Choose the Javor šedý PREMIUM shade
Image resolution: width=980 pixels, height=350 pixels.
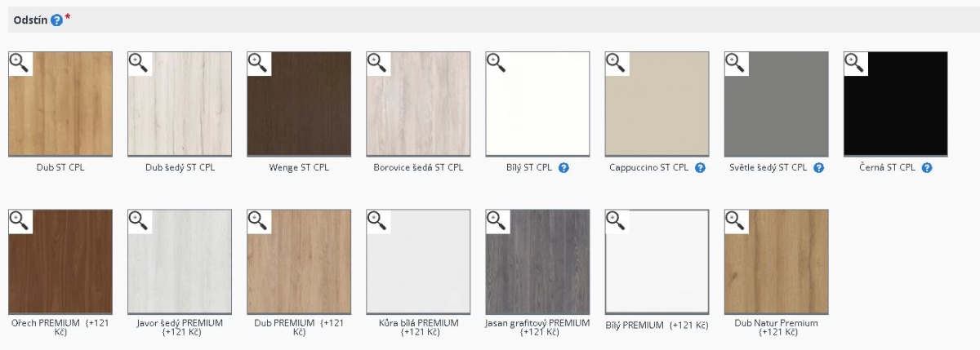(180, 262)
